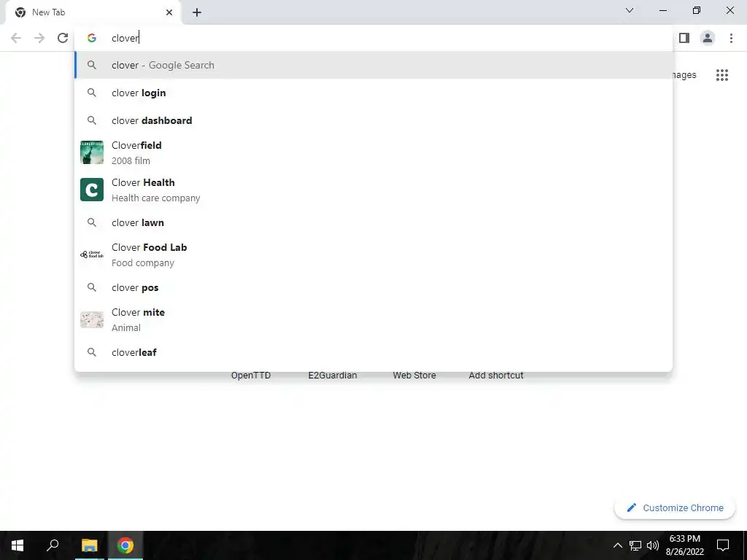Select the New Tab tab
Image resolution: width=747 pixels, height=560 pixels.
click(x=93, y=12)
